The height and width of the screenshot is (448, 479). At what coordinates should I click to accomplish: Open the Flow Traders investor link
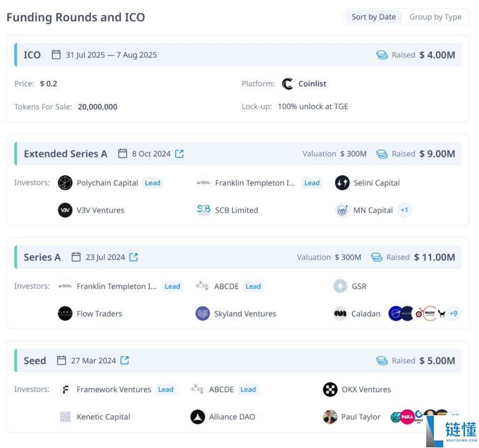(99, 314)
